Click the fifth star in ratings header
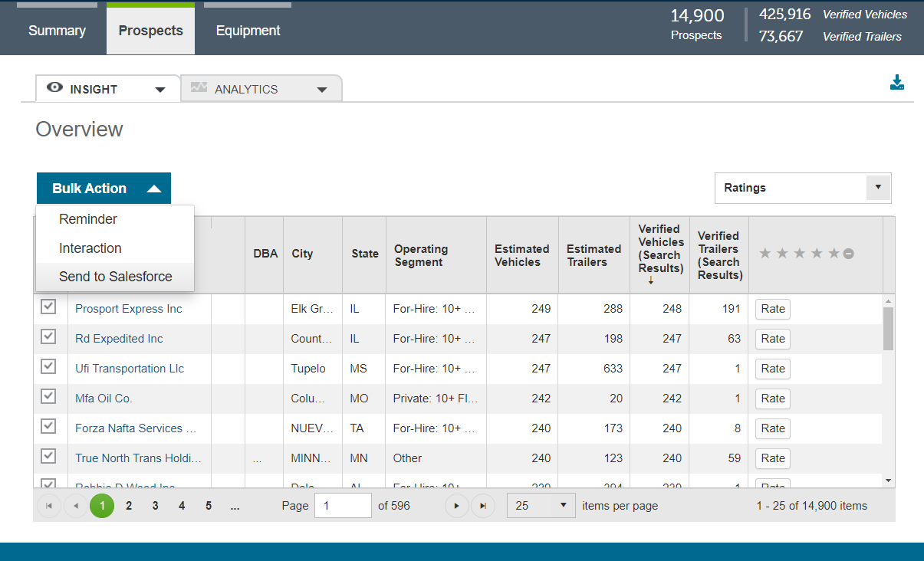The width and height of the screenshot is (924, 561). coord(834,254)
